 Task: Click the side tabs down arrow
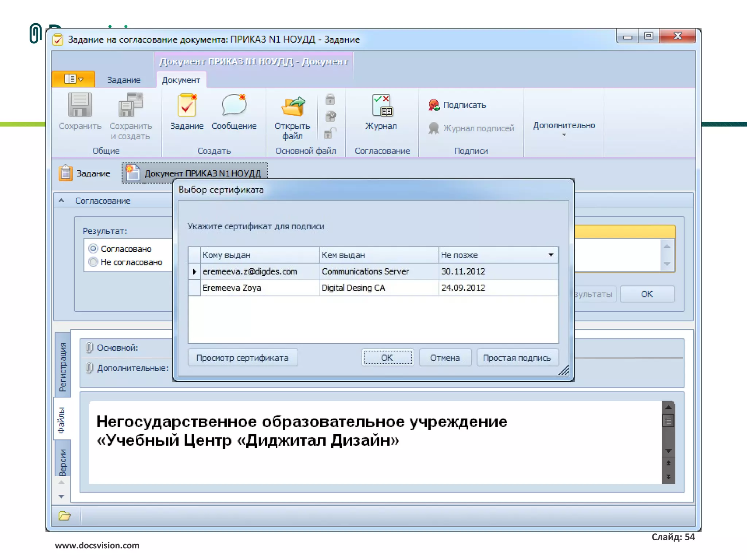[61, 496]
